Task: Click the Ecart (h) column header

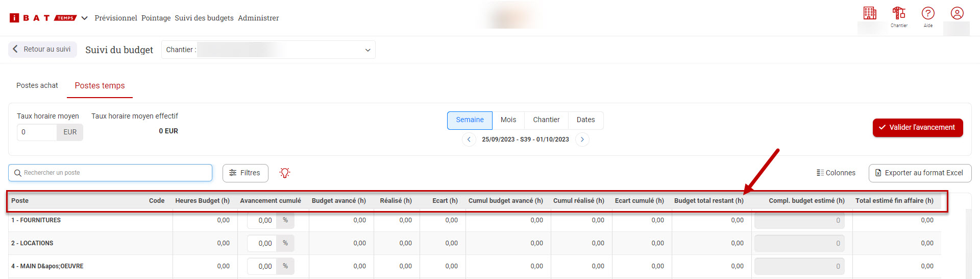Action: pos(445,201)
